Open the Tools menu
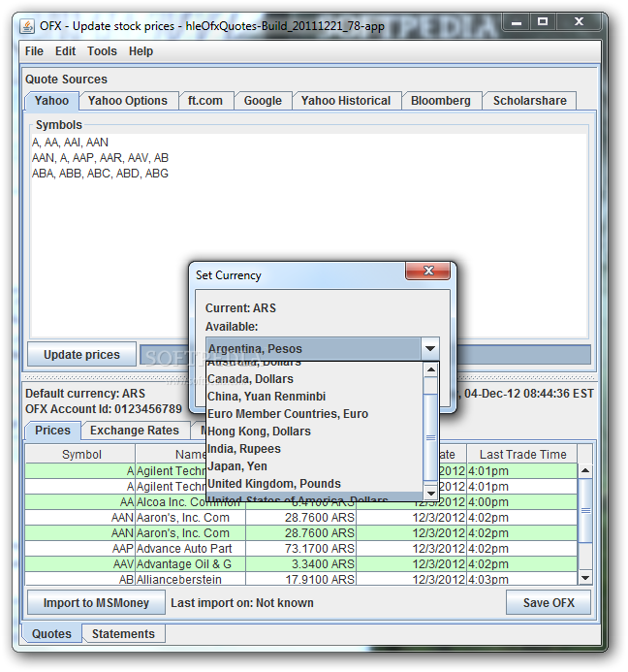This screenshot has height=672, width=628. point(102,51)
